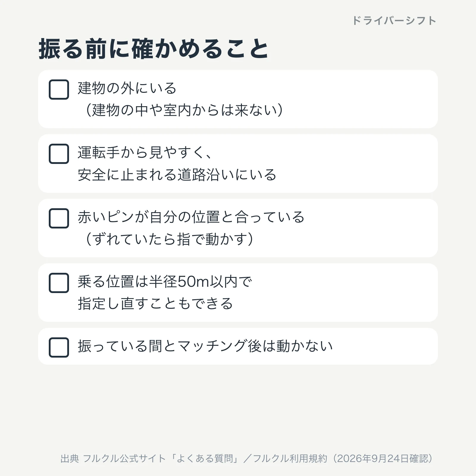Check the 赤いピンが自分の位置と合っている box
Viewport: 476px width, 476px height.
point(59,218)
